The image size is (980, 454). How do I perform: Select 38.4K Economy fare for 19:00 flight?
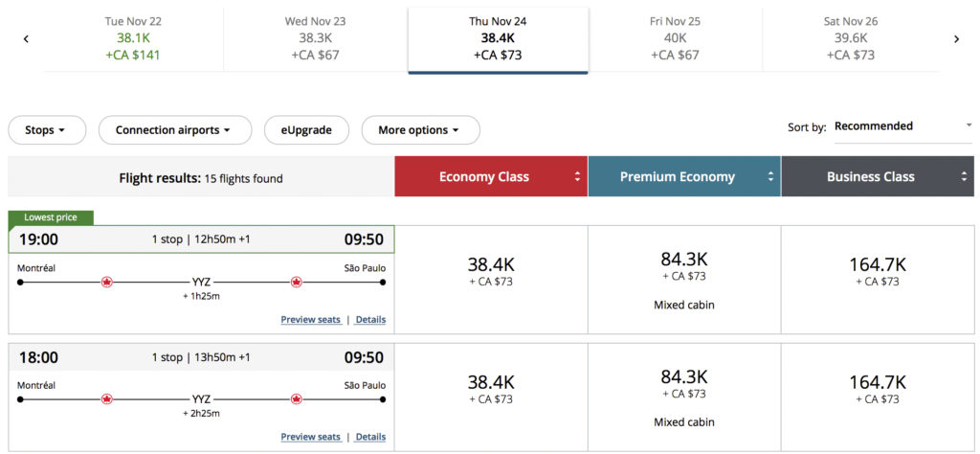point(490,271)
